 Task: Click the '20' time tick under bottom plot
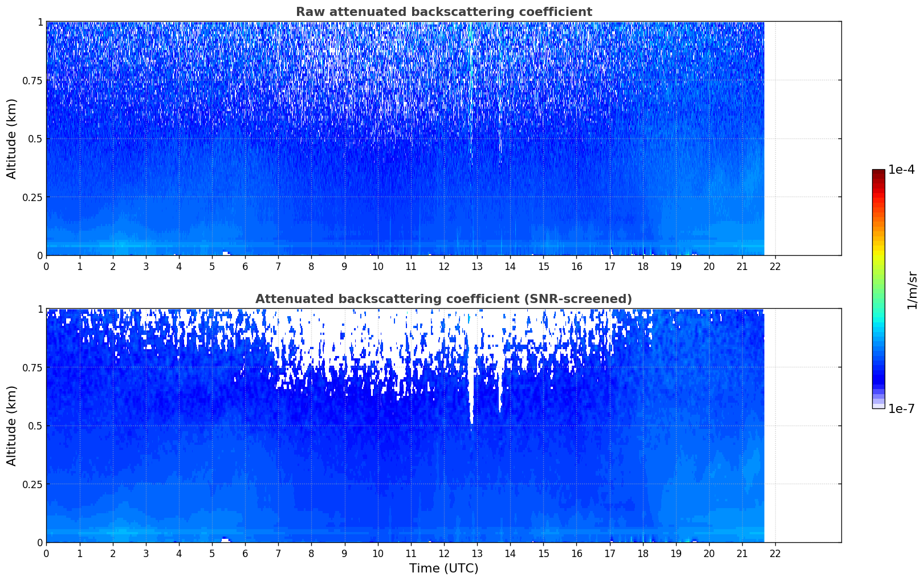[x=709, y=553]
